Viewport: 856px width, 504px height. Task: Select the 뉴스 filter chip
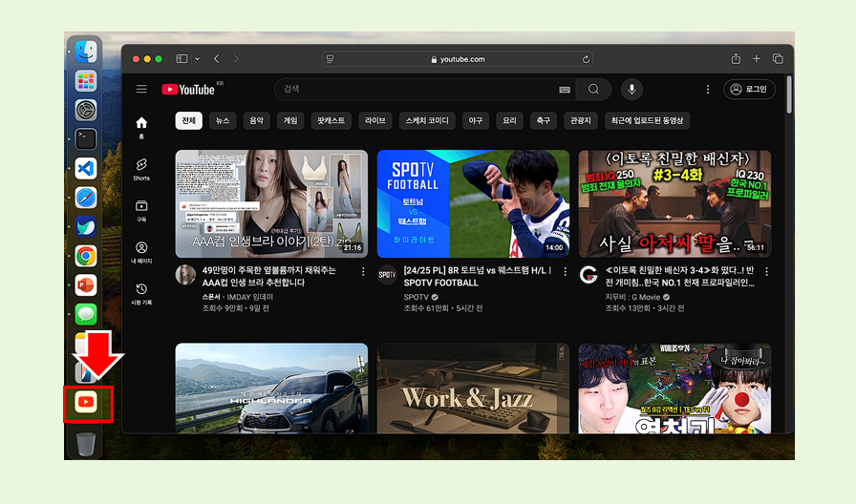[223, 120]
